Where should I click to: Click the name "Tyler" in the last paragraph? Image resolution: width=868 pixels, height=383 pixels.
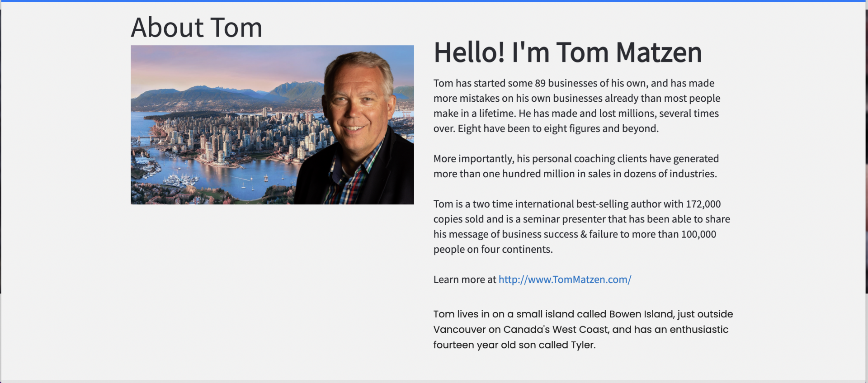click(582, 345)
